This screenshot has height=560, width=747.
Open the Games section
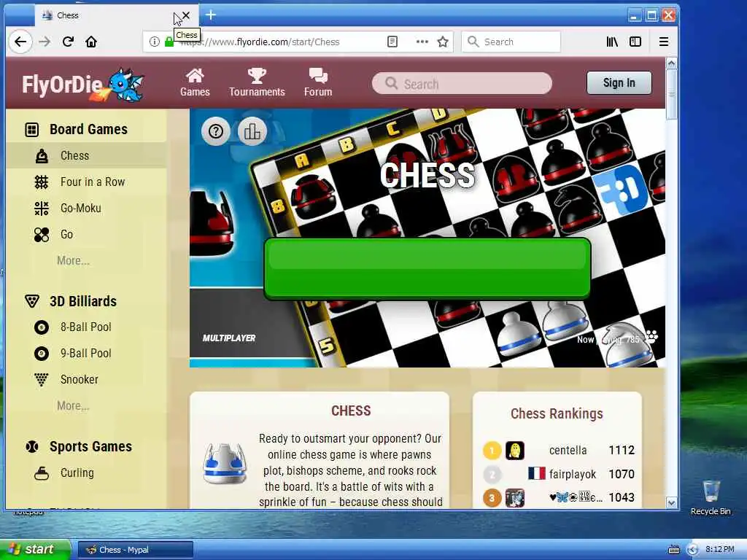[x=195, y=83]
